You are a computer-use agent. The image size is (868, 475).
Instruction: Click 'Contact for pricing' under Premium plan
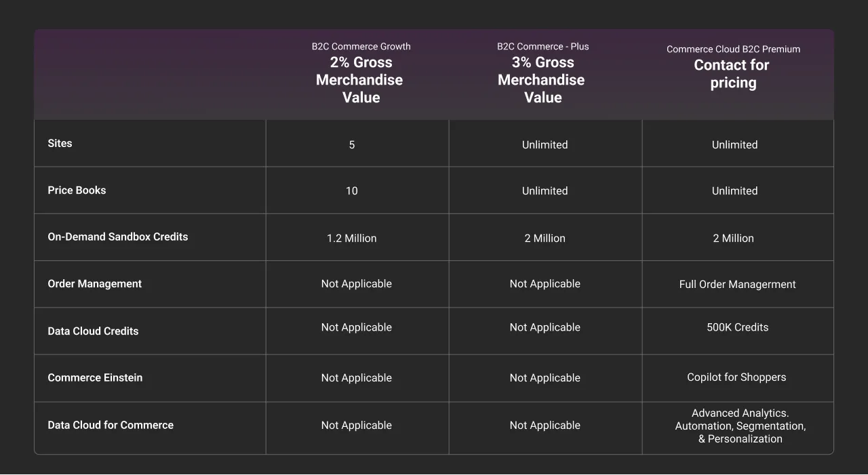coord(731,73)
